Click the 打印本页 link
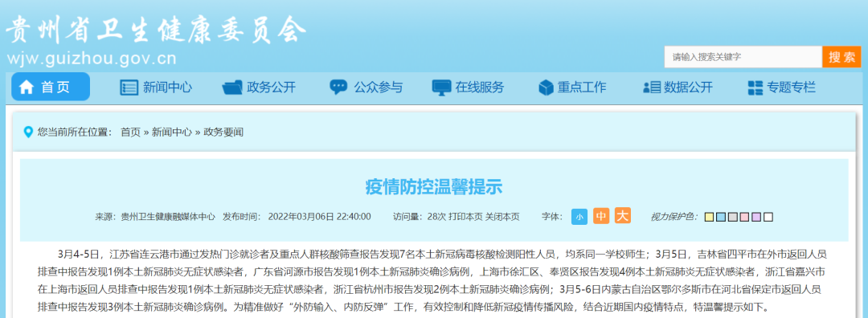This screenshot has width=868, height=318. [x=465, y=217]
